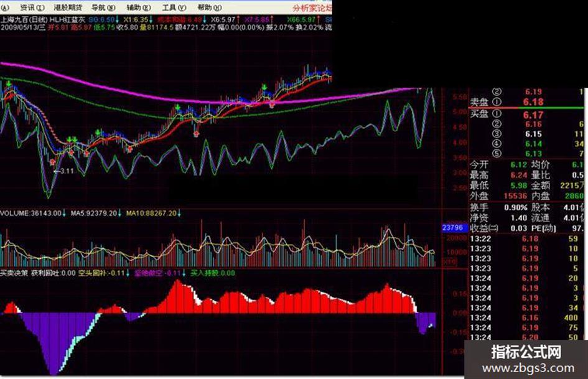The height and width of the screenshot is (379, 588).
Task: Click the 获利回吐:0.00 indicator label
Action: 53,273
